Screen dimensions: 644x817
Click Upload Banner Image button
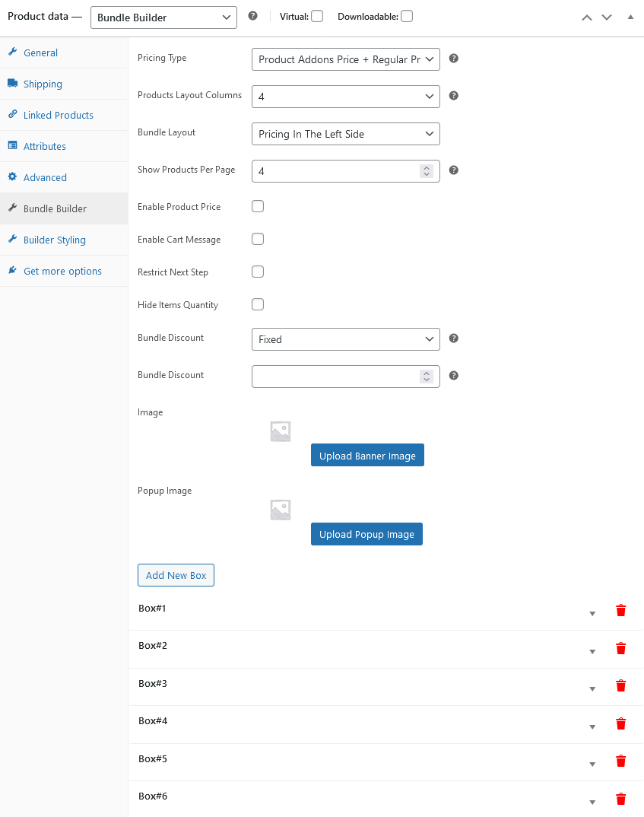pos(367,456)
